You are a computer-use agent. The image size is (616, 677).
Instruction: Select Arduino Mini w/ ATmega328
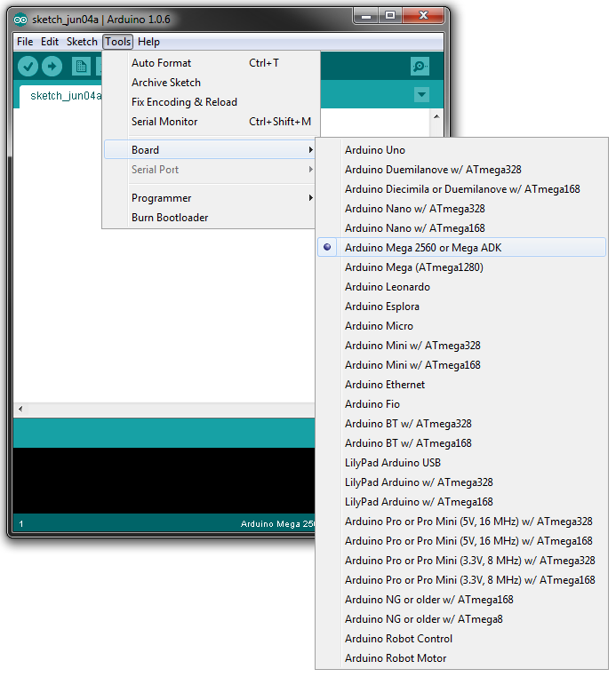461,346
